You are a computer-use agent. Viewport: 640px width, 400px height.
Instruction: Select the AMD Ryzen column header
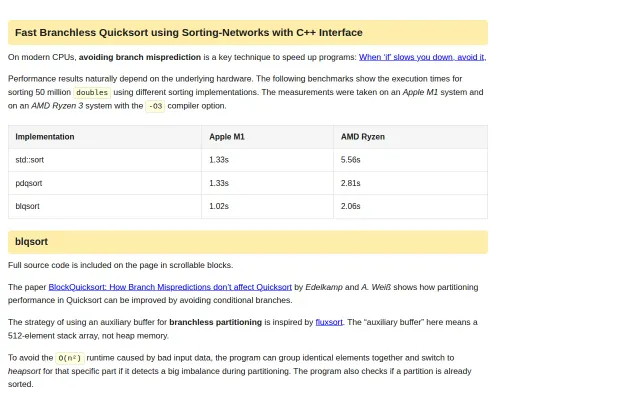(363, 137)
